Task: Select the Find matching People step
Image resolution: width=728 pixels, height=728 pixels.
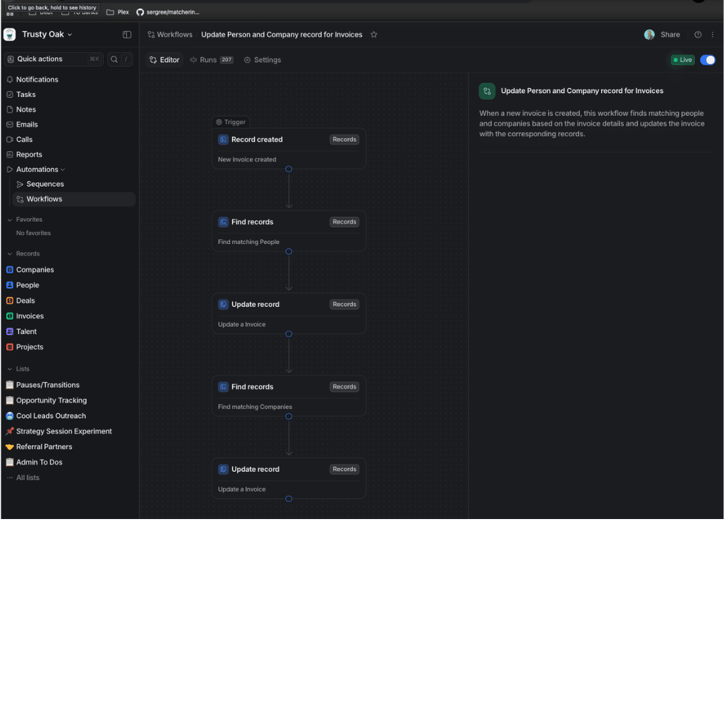Action: pos(290,232)
